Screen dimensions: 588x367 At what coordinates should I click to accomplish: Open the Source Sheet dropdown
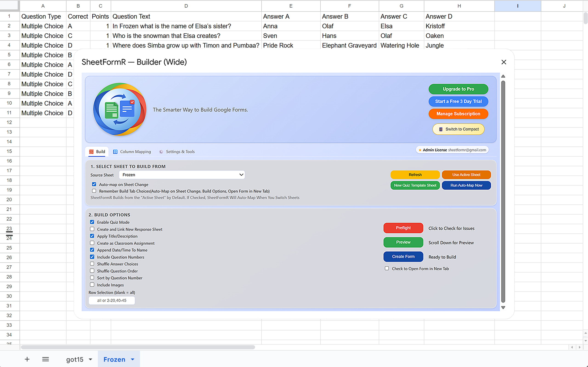pyautogui.click(x=181, y=175)
